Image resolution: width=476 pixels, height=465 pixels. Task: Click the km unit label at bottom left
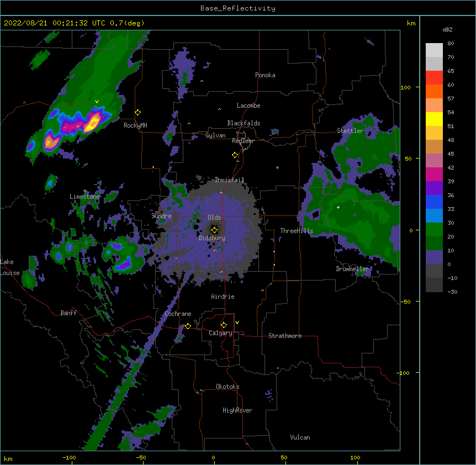(8, 459)
